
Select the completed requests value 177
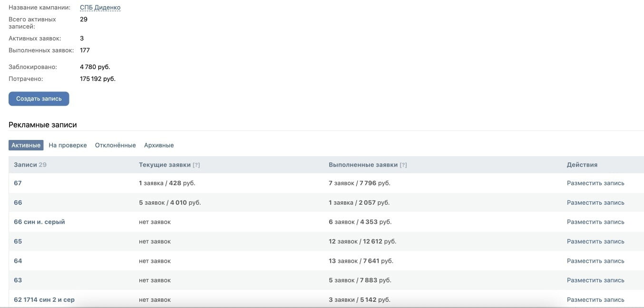click(85, 50)
